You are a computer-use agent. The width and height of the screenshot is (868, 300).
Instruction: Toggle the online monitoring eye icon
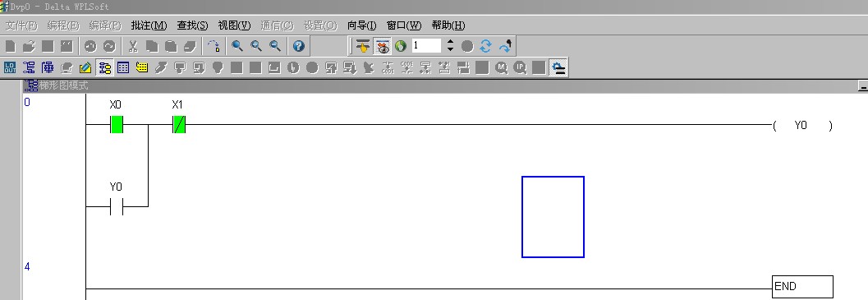pyautogui.click(x=383, y=46)
